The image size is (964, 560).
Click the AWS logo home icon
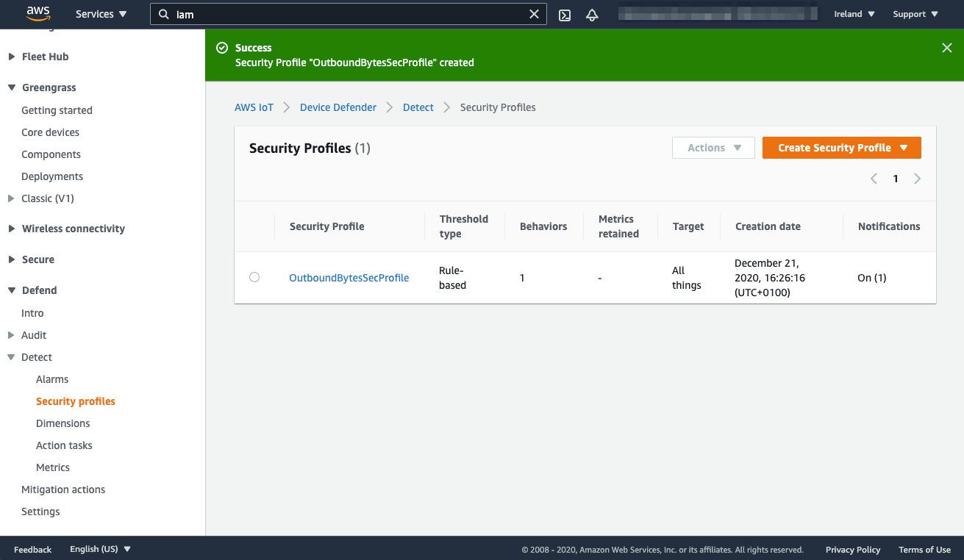point(38,14)
